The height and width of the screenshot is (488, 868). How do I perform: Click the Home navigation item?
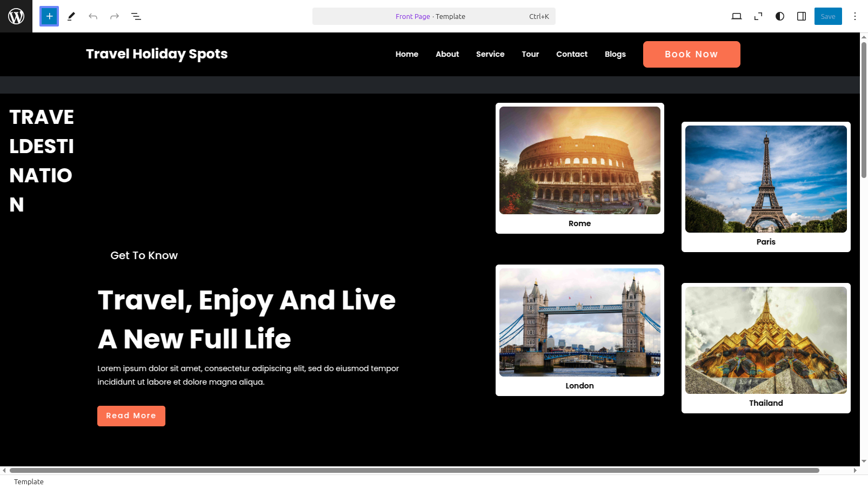407,54
